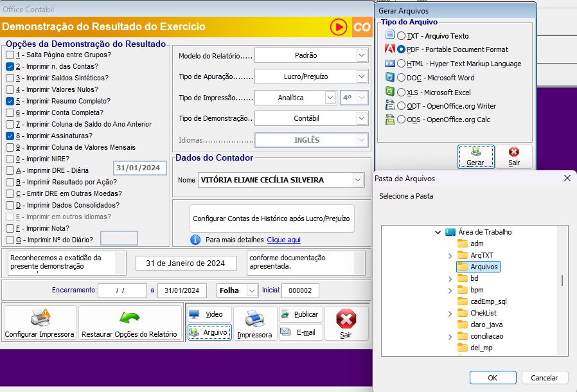
Task: Uncheck Imprimir Assinaturas option
Action: [10, 136]
